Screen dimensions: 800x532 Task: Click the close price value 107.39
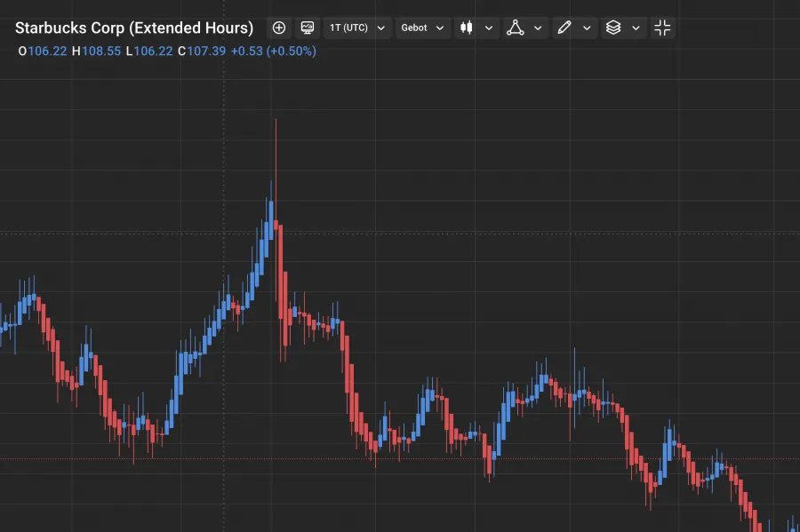coord(206,51)
